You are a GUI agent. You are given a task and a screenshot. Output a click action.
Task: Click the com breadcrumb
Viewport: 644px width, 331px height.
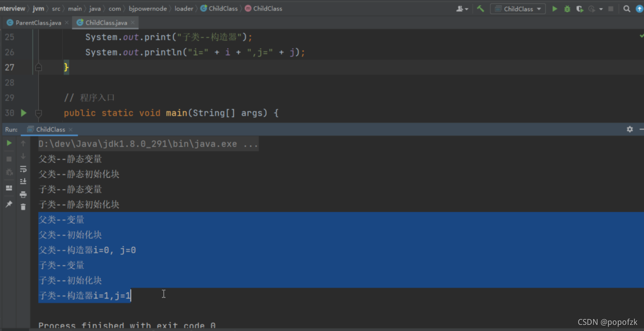115,9
